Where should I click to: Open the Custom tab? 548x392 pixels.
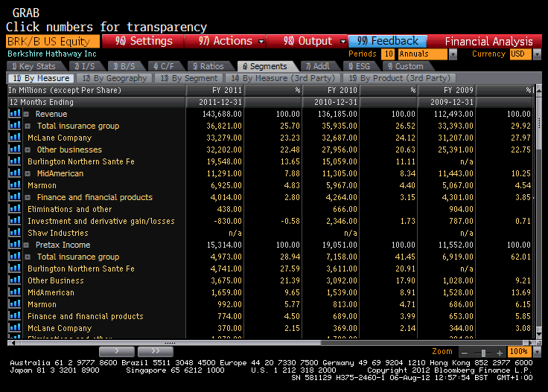click(x=405, y=66)
